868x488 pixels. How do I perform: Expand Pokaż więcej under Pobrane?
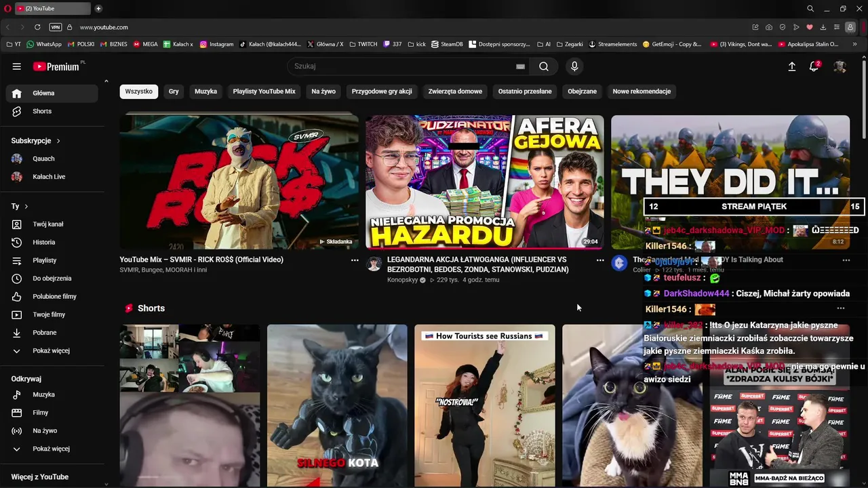pos(52,350)
